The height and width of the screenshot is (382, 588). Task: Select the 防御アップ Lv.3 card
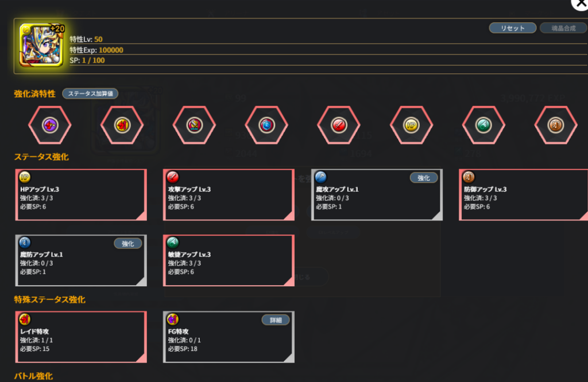tap(524, 195)
